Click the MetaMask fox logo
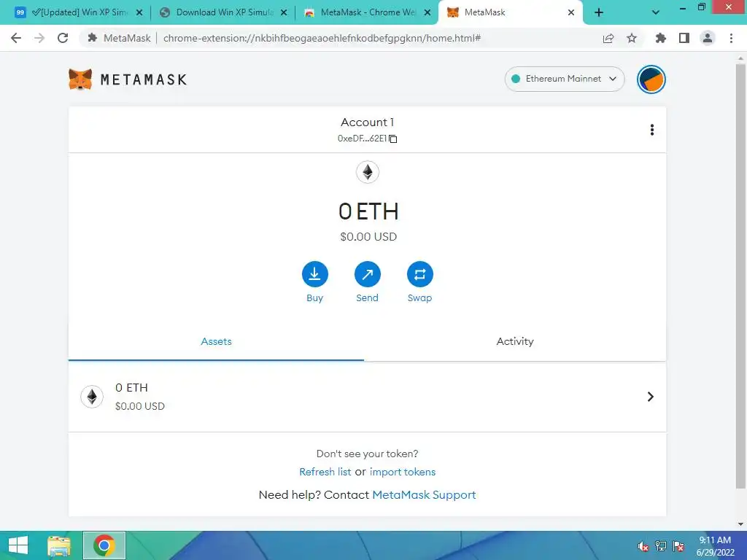The height and width of the screenshot is (560, 747). pos(80,79)
